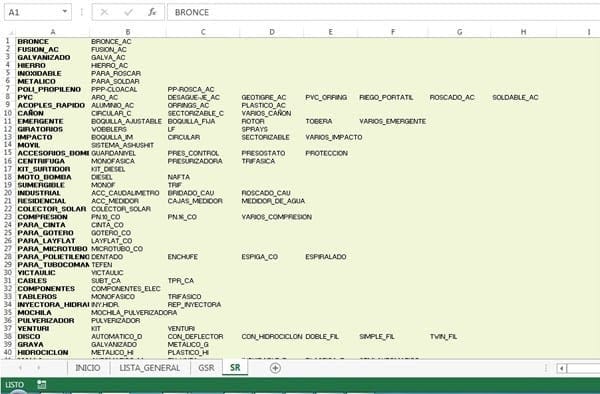The image size is (600, 394).
Task: Switch to the LISTA_GENERAL sheet tab
Action: coord(150,368)
